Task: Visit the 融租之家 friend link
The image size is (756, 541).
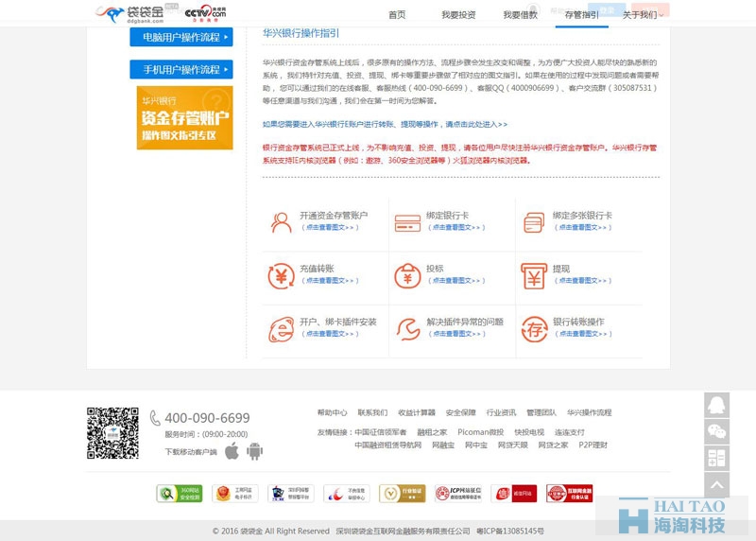Action: pyautogui.click(x=432, y=432)
